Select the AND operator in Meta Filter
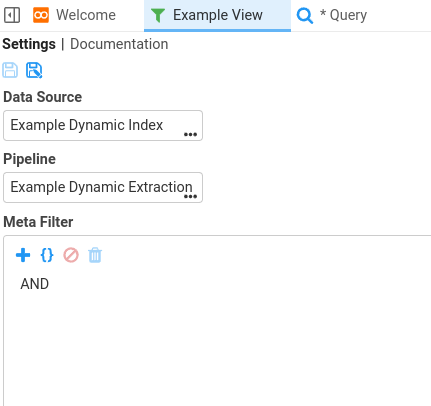 35,284
